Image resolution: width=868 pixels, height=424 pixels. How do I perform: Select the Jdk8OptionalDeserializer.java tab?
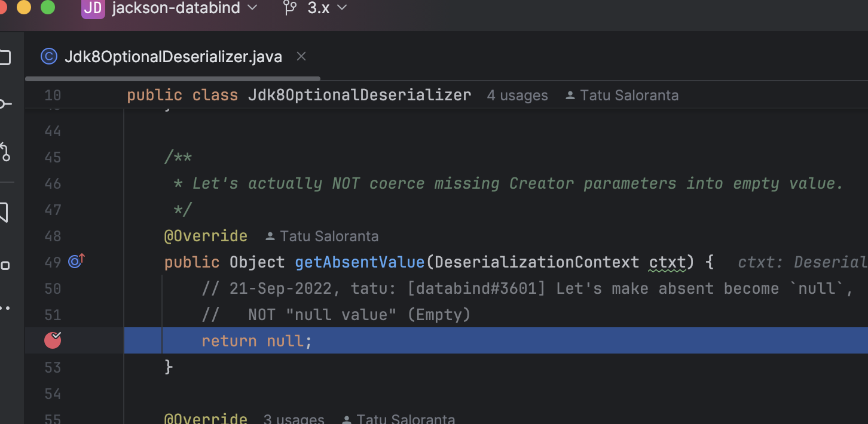click(173, 57)
